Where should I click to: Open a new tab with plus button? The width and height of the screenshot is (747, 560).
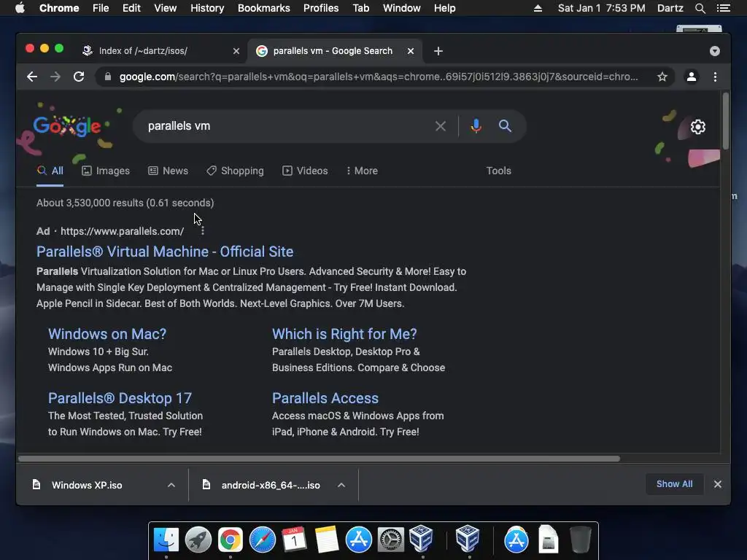pyautogui.click(x=438, y=51)
